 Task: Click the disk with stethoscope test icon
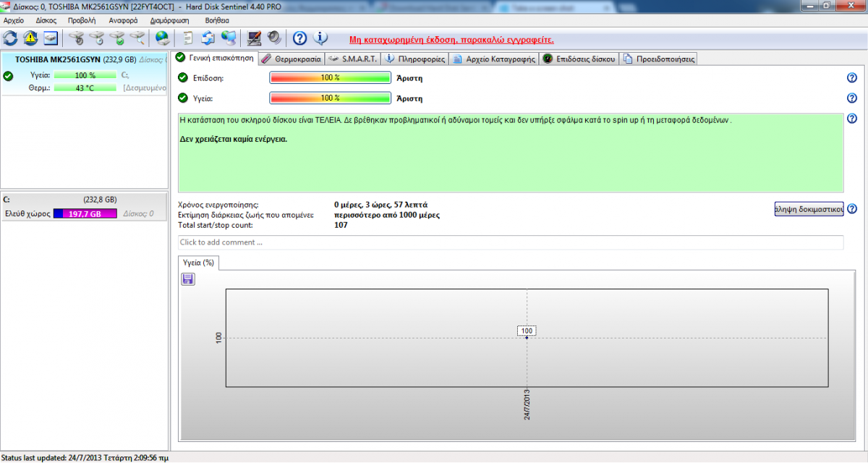[77, 38]
